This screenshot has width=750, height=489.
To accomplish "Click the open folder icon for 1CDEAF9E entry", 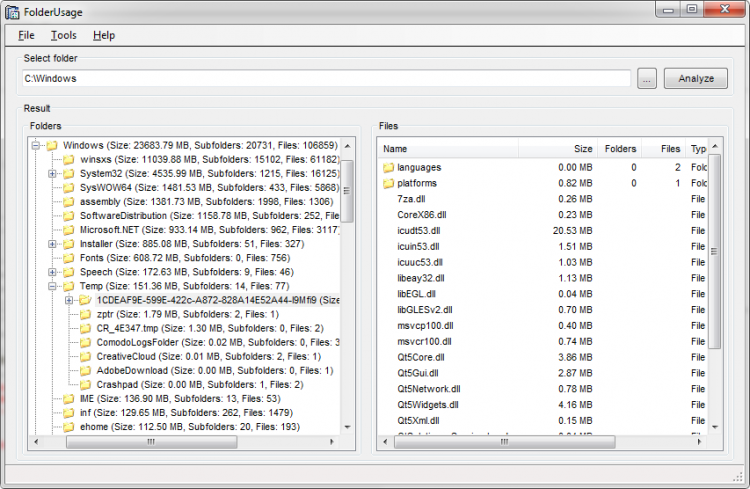I will tap(86, 300).
